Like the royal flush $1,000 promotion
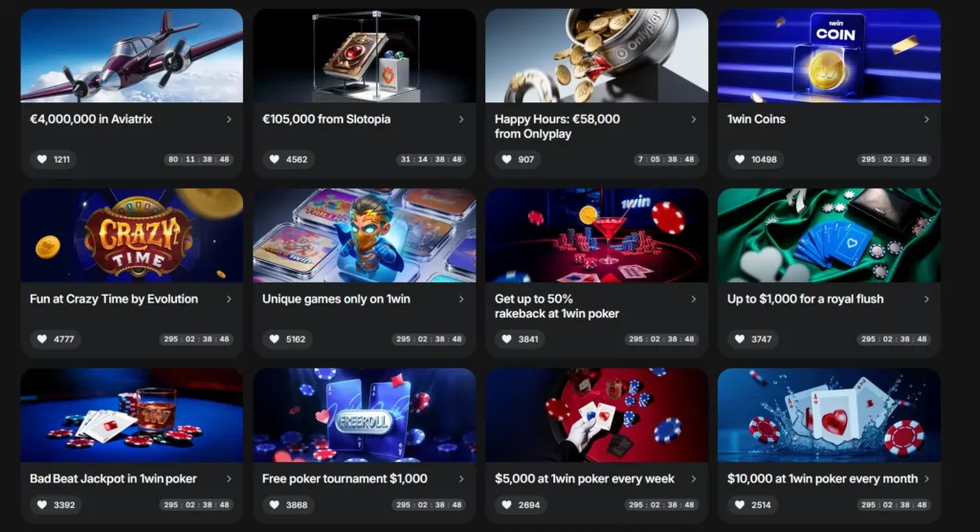 [x=740, y=339]
